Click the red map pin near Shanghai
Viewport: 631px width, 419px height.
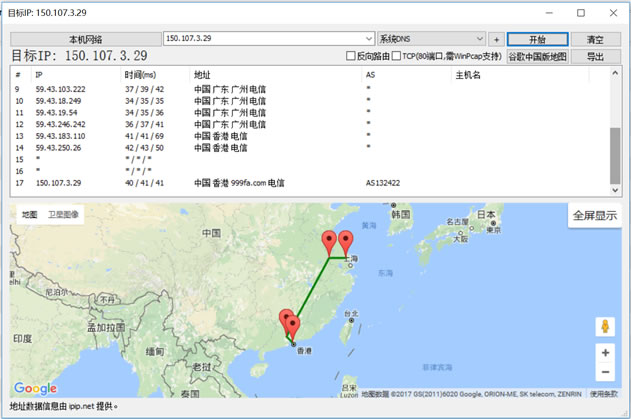coord(345,242)
